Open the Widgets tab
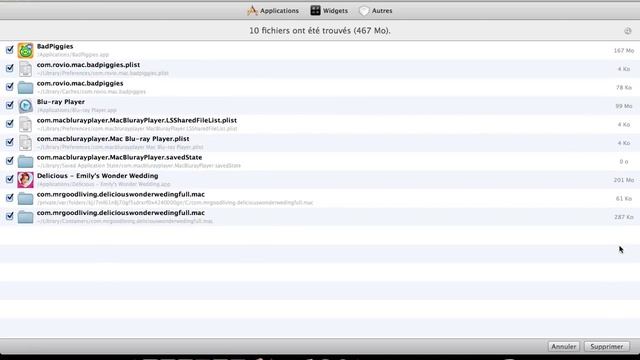 329,11
